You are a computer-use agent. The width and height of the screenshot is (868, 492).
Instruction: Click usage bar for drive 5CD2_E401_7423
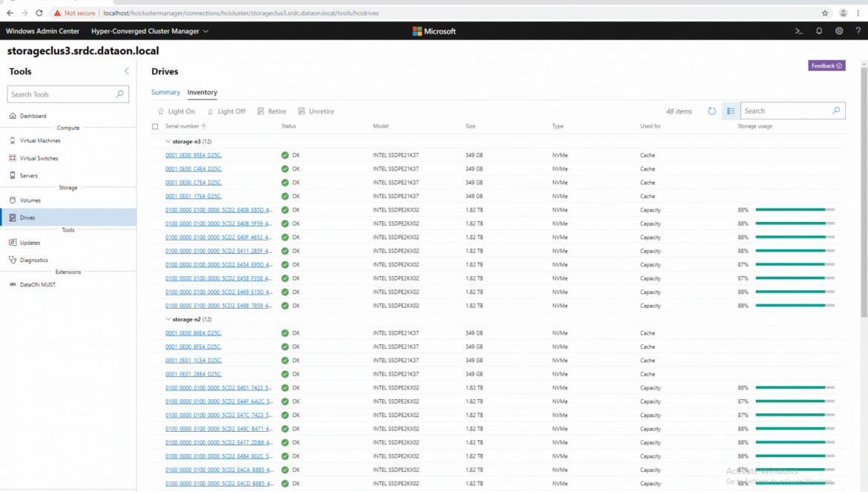(x=795, y=388)
